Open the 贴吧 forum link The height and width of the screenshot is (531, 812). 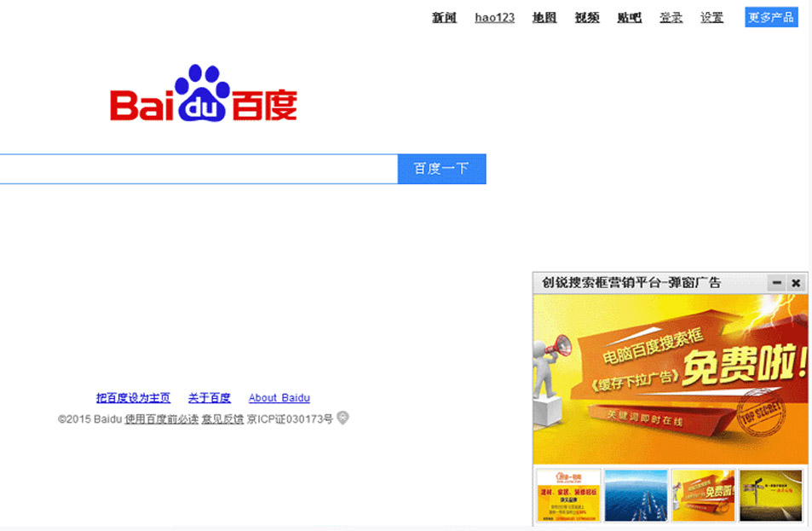pyautogui.click(x=629, y=18)
